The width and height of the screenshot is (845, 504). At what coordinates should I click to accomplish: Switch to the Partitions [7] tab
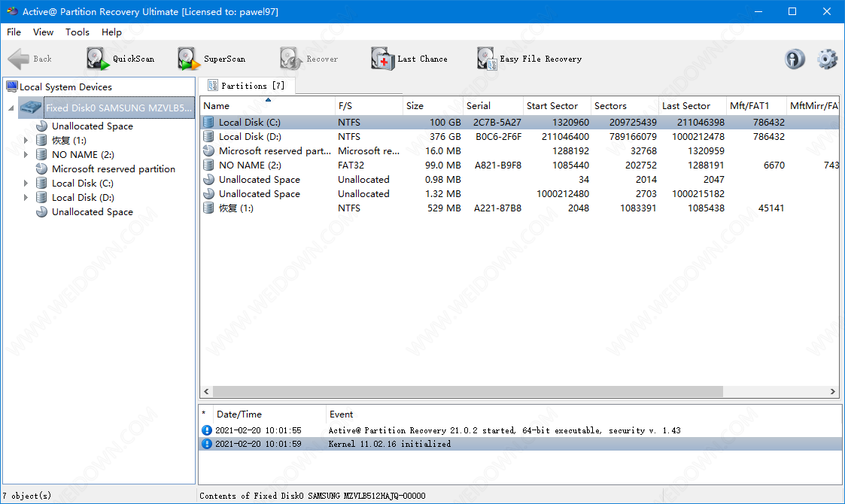pyautogui.click(x=247, y=85)
